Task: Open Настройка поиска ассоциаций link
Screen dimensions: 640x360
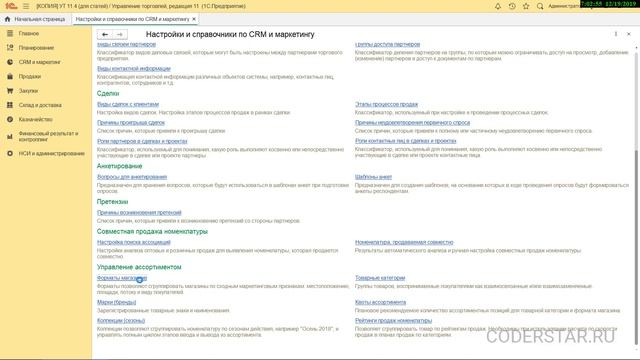Action: [x=133, y=242]
